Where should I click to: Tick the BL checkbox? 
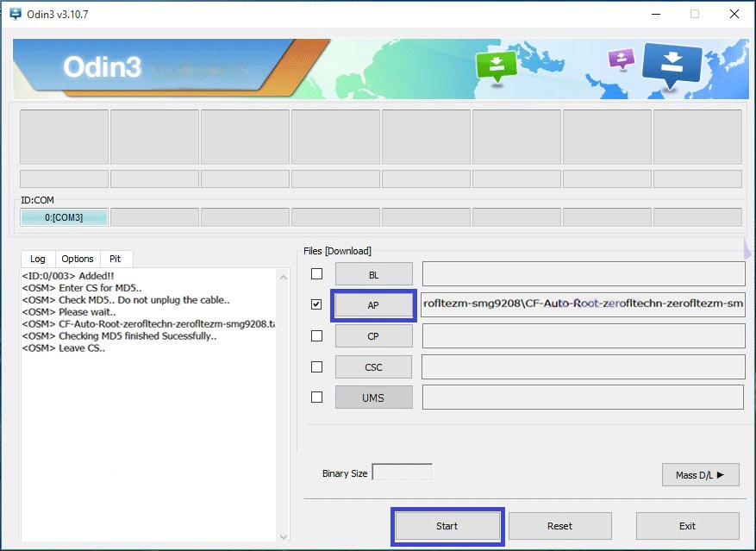point(316,273)
